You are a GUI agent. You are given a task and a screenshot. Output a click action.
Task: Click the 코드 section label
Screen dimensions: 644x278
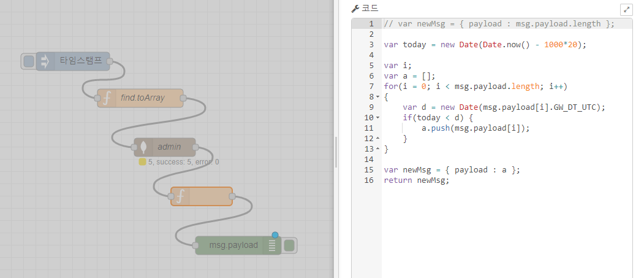coord(370,9)
